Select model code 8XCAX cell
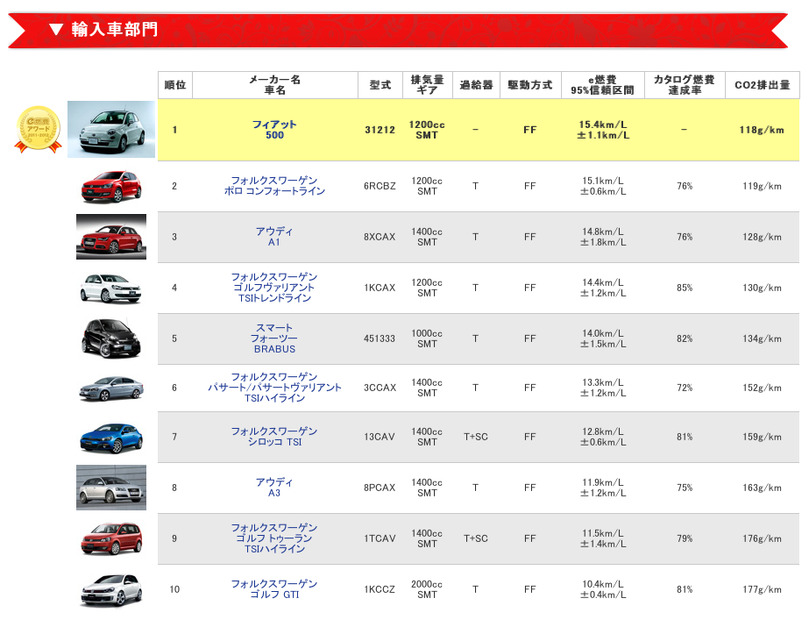This screenshot has width=809, height=620. pyautogui.click(x=380, y=237)
